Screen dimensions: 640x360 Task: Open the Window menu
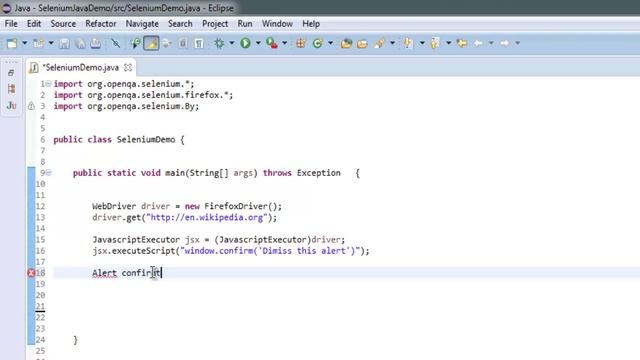(x=277, y=24)
